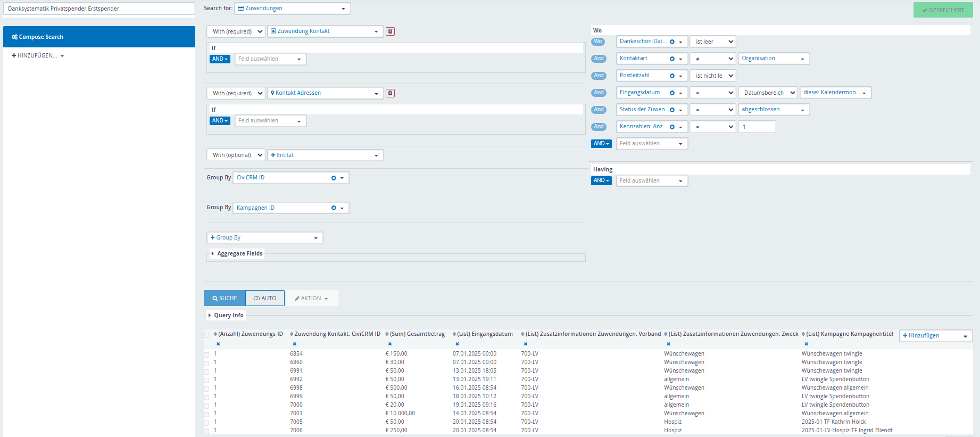Screen dimensions: 980x437
Task: Click the SUCHE button
Action: (225, 298)
